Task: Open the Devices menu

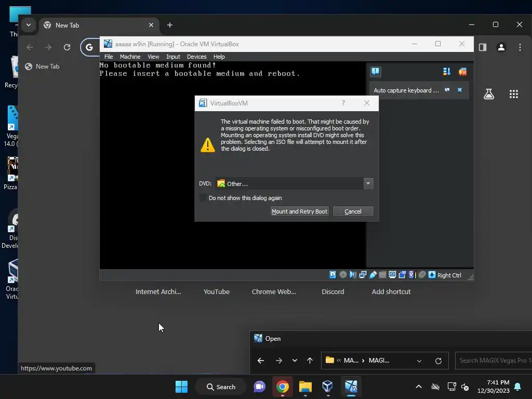Action: pyautogui.click(x=197, y=57)
